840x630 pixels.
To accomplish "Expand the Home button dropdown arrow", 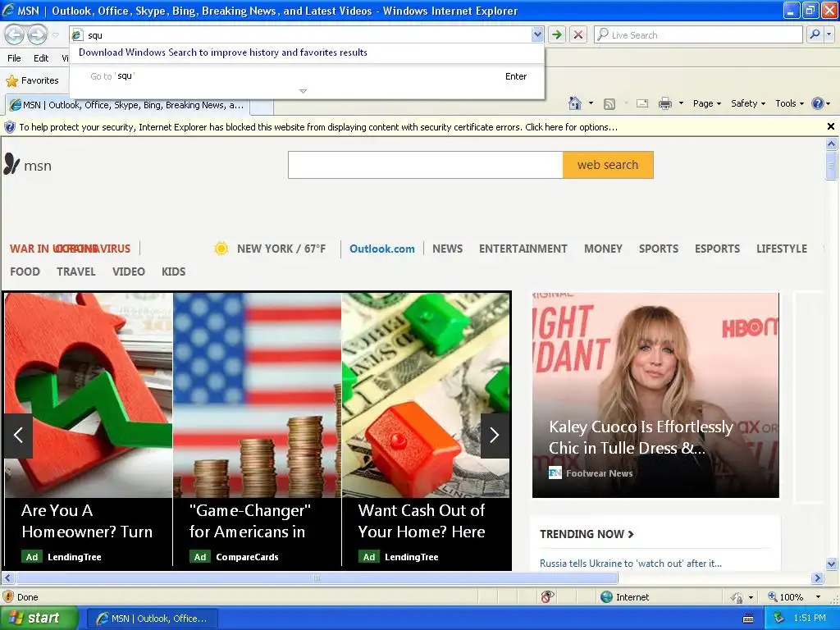I will click(x=591, y=103).
